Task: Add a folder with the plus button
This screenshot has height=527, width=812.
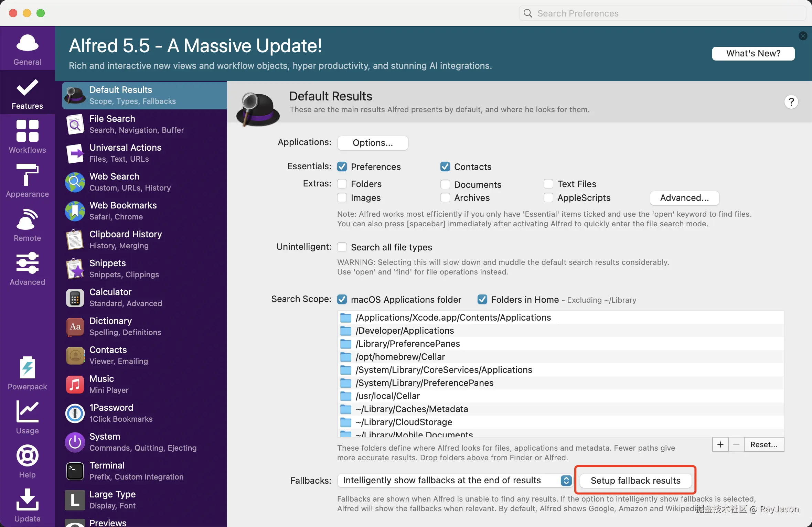Action: tap(720, 444)
